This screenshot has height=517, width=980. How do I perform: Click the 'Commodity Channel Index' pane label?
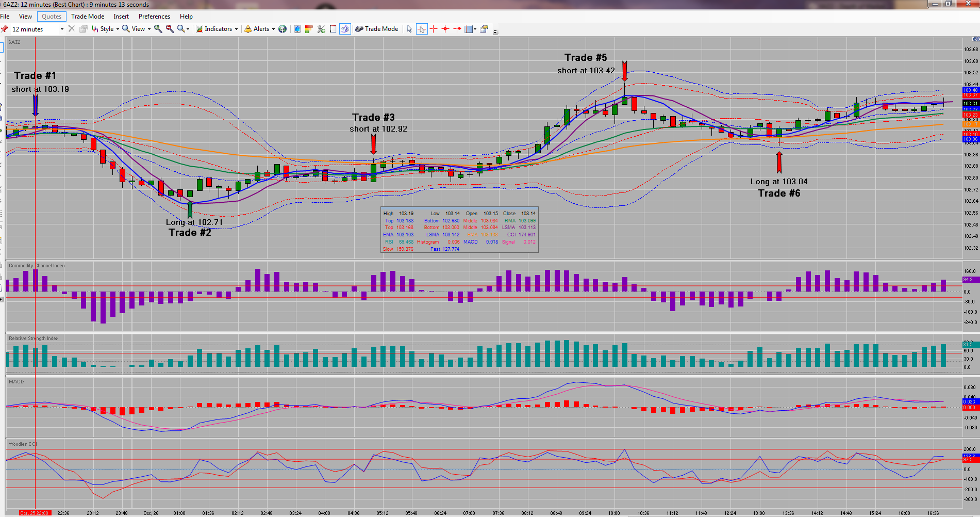pos(37,266)
